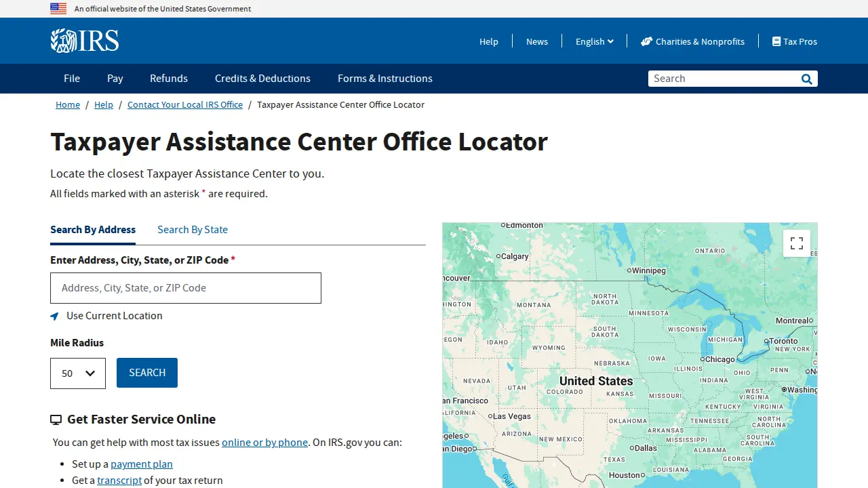Open the English language dropdown
868x488 pixels.
(595, 41)
